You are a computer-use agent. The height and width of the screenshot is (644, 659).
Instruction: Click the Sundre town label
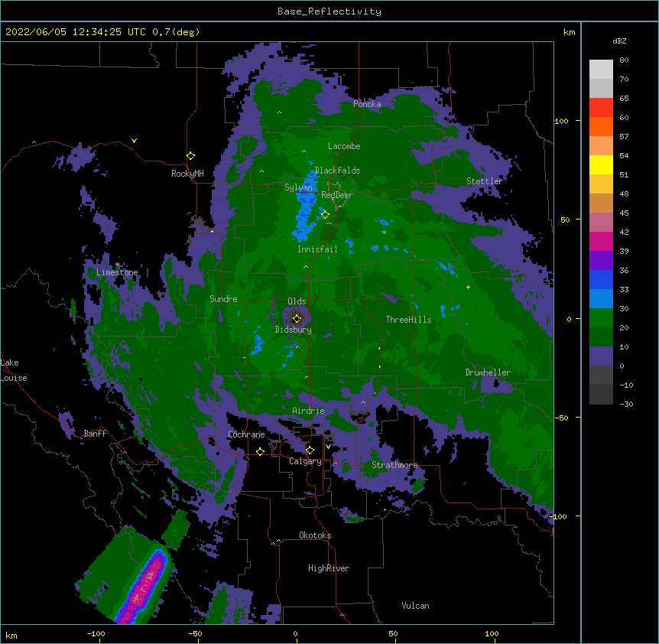tap(223, 299)
